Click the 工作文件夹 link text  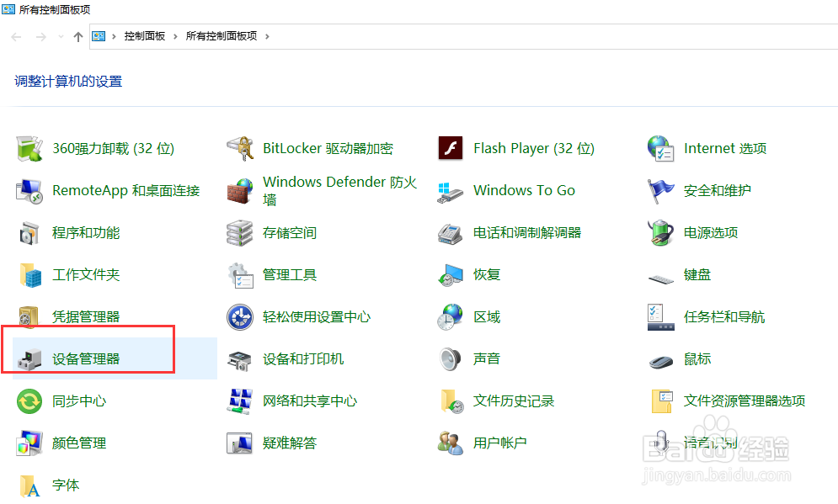(86, 275)
